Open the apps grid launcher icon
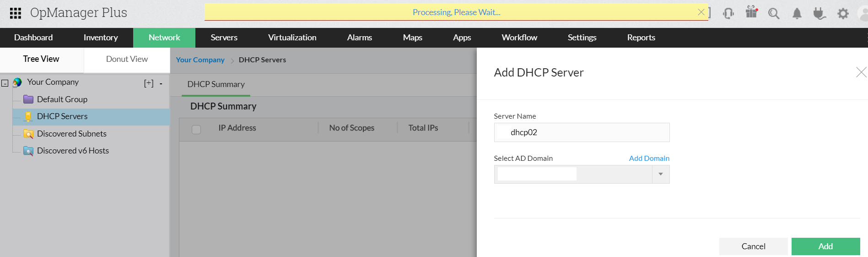Image resolution: width=868 pixels, height=257 pixels. coord(16,13)
